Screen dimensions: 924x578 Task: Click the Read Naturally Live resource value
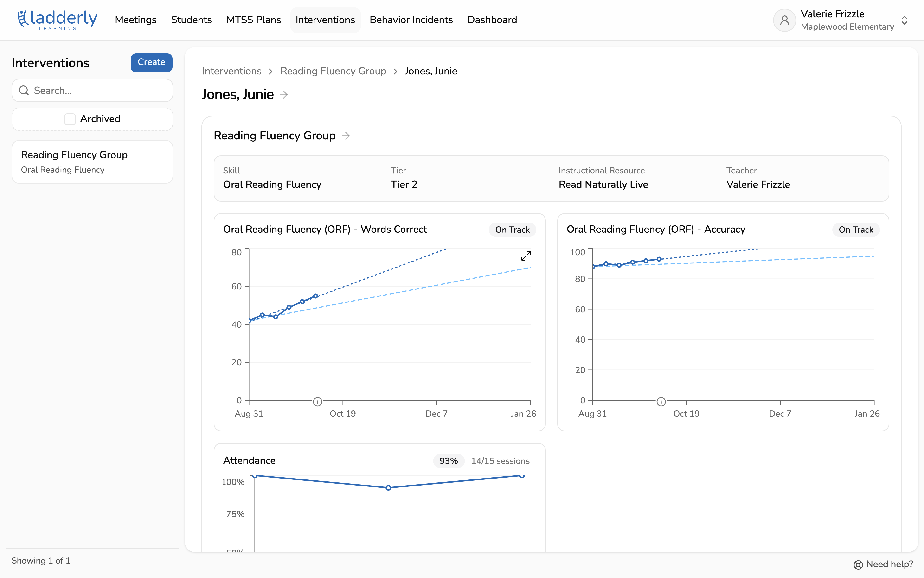coord(603,185)
